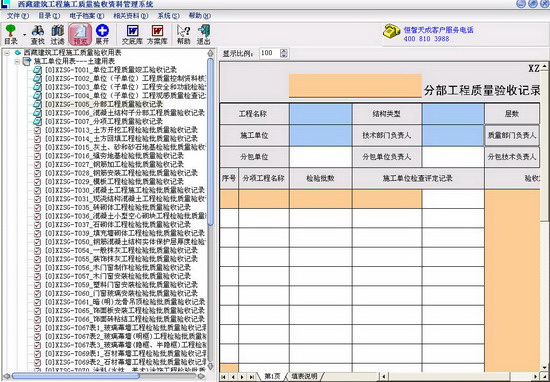Viewport: 550px width, 382px height.
Task: Click the document icon beside XZSG-T004
Action: pos(37,95)
